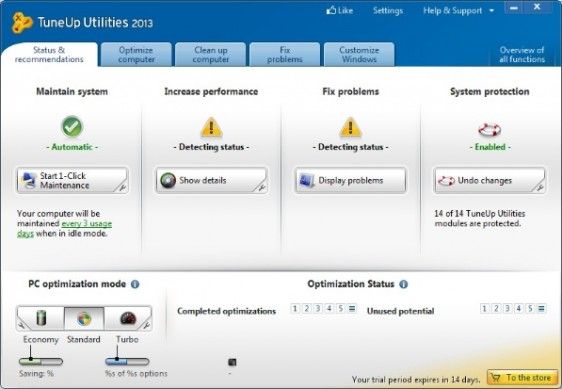
Task: Click Detecting status under Fix problems
Action: (x=351, y=147)
